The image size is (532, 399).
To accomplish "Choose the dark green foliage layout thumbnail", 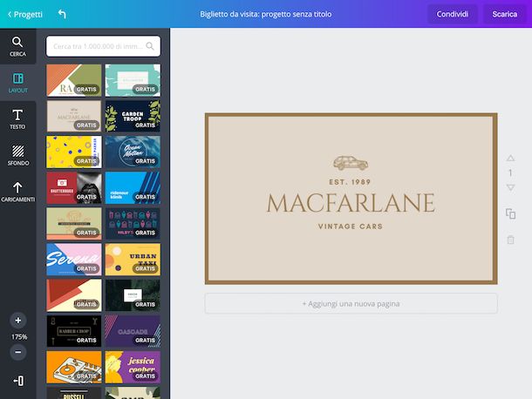I will 133,295.
